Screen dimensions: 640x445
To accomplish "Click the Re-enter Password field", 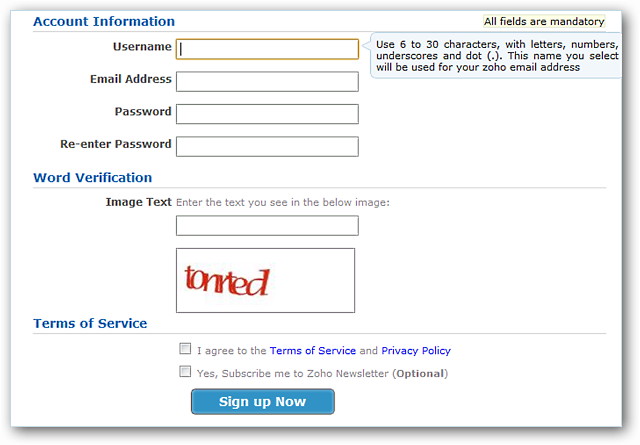I will (x=267, y=146).
